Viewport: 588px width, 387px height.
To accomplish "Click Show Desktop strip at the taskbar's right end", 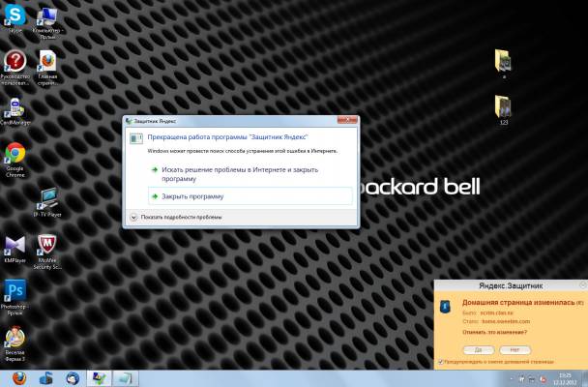I will [585, 378].
